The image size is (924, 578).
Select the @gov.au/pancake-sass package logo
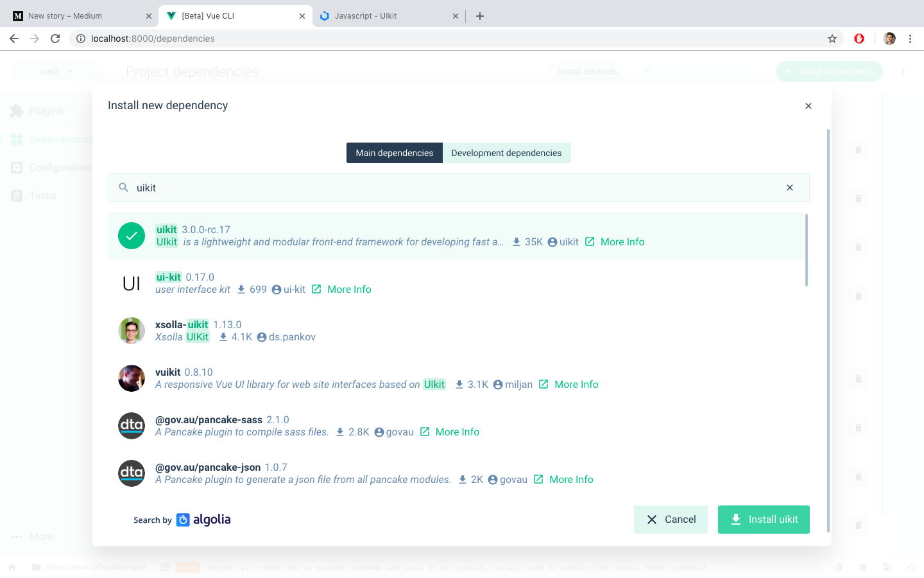tap(132, 426)
